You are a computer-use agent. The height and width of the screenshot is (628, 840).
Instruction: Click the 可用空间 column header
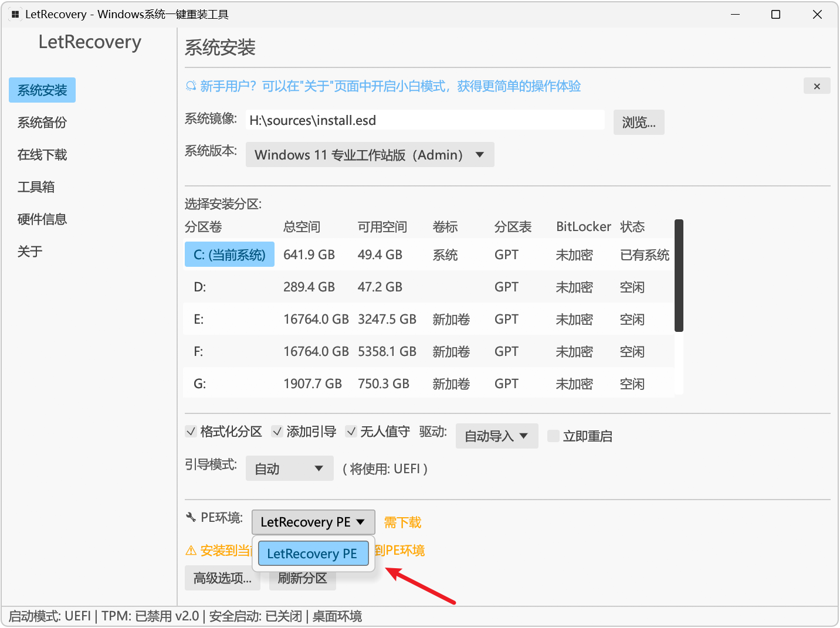point(382,227)
